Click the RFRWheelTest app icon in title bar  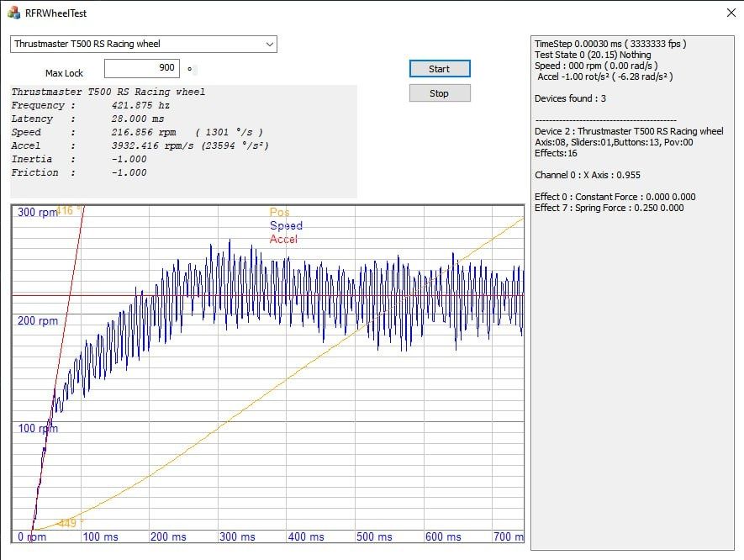point(13,13)
